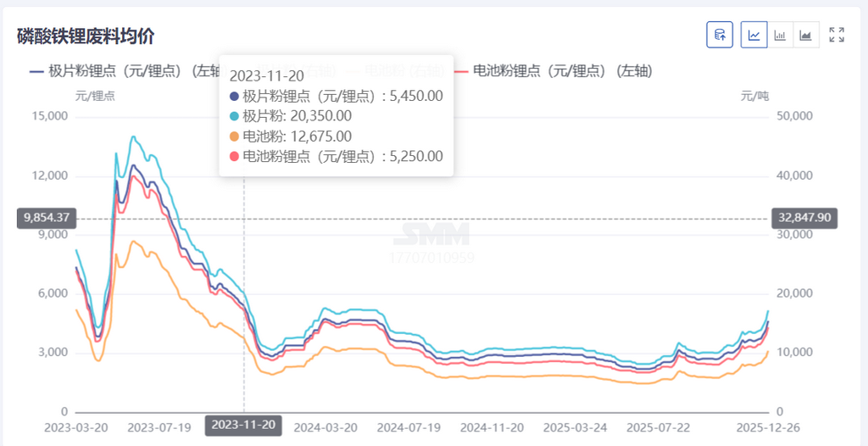Image resolution: width=868 pixels, height=446 pixels.
Task: Select the tooltip row 极片粉锂点 5,450.00
Action: coord(337,96)
